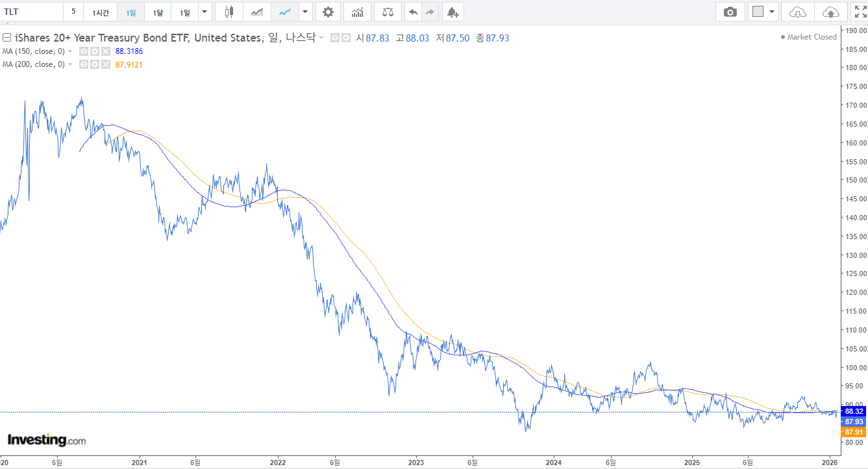Open the chart type dropdown arrow
This screenshot has width=868, height=469.
pyautogui.click(x=306, y=12)
